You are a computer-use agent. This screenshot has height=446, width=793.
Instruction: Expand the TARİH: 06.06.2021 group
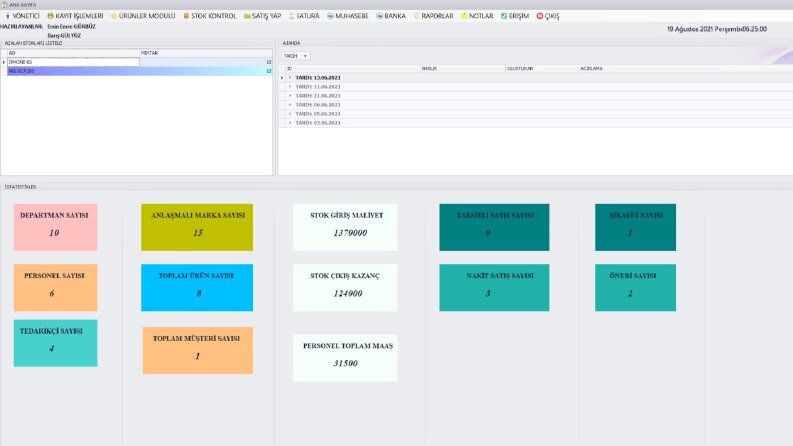tap(290, 105)
